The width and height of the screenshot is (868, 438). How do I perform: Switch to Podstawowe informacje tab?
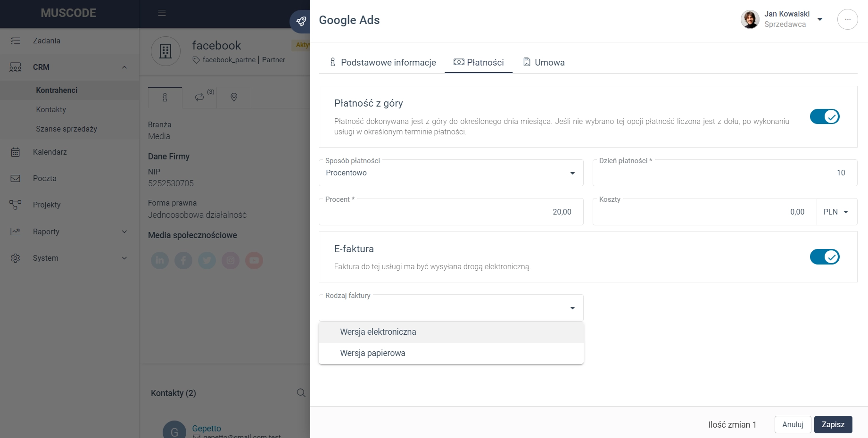[382, 62]
